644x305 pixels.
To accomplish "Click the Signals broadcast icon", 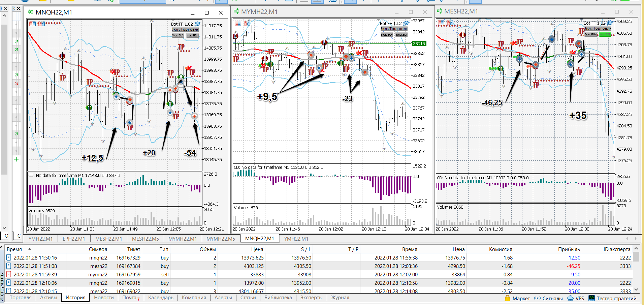I will (538, 298).
